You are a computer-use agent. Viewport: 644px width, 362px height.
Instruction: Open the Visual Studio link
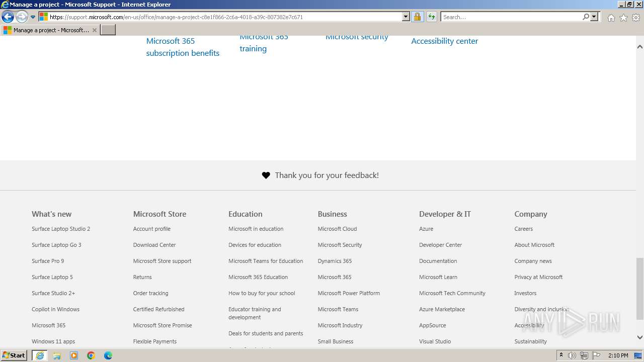tap(435, 341)
